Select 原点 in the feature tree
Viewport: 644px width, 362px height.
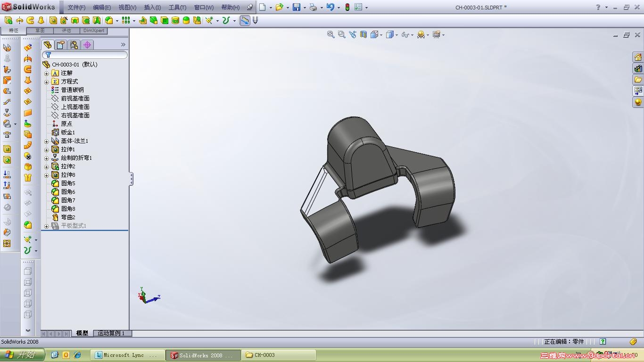point(66,124)
